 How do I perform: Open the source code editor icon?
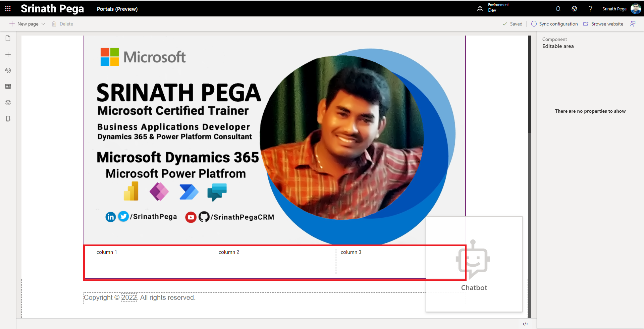(525, 324)
